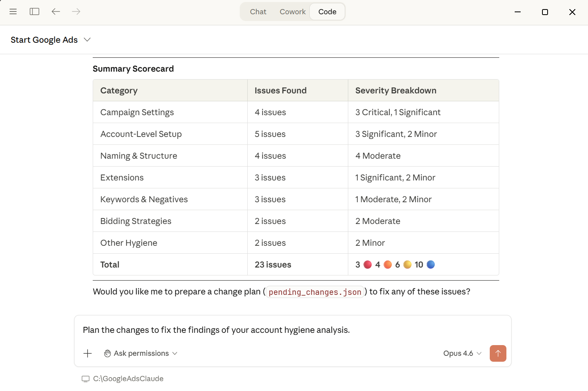Click the plus icon to add attachment
Screen dimensions: 588x391
click(x=88, y=353)
